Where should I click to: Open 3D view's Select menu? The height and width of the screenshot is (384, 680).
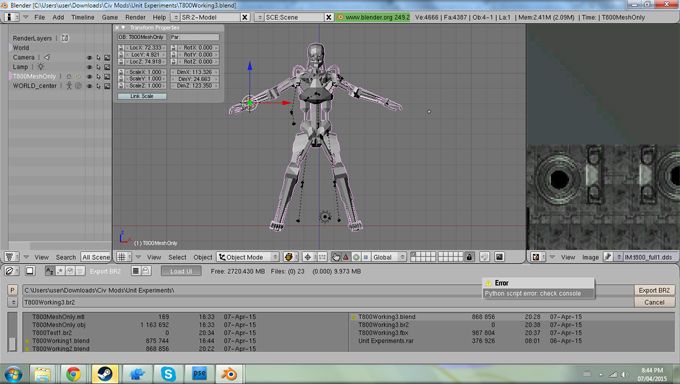177,257
